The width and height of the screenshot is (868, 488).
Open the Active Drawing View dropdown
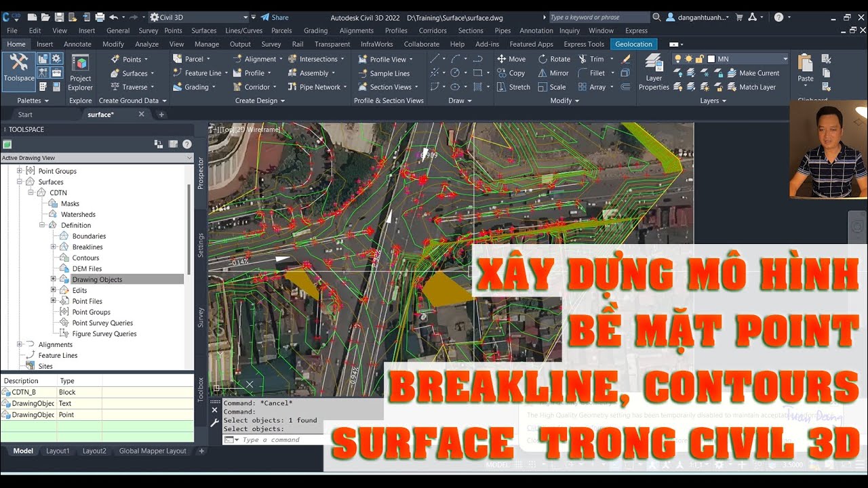[x=97, y=158]
